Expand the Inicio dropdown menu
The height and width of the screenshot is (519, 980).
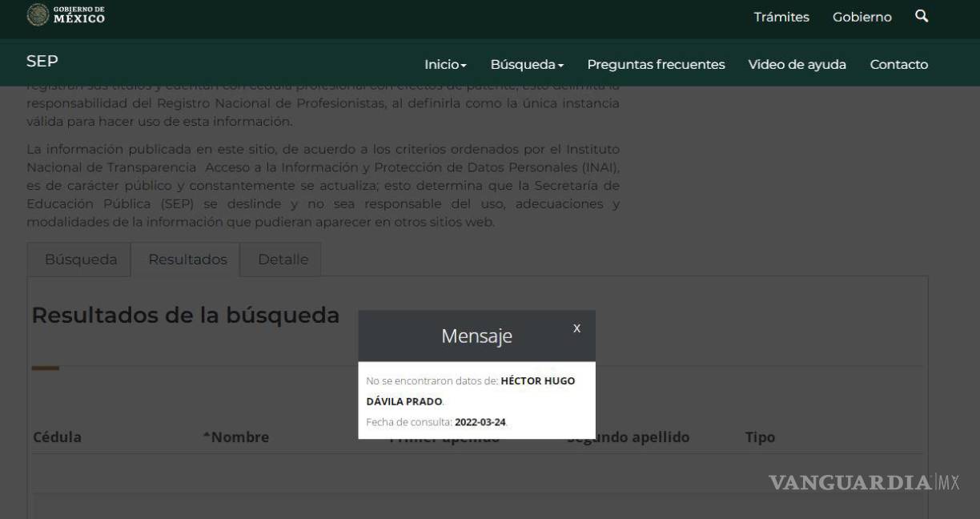(445, 65)
